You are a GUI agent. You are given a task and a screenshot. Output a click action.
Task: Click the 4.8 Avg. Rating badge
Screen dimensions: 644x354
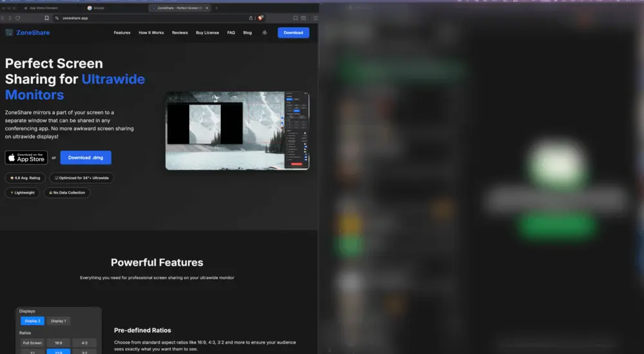(x=25, y=178)
